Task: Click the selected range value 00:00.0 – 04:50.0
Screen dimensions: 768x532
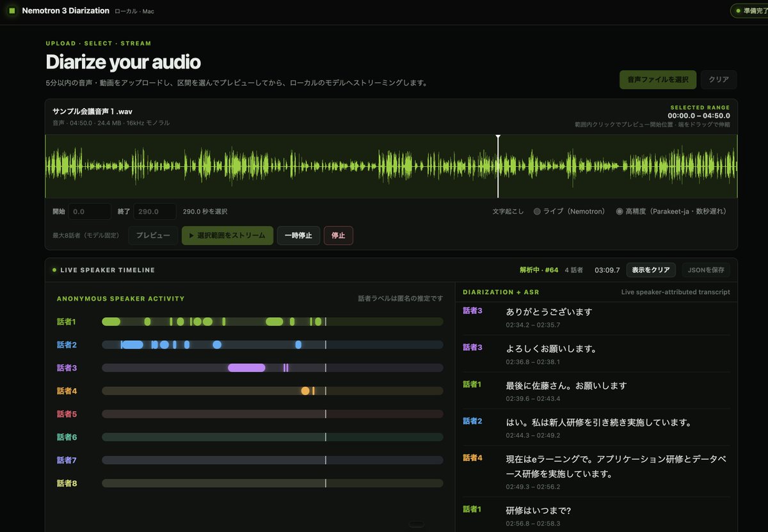Action: [x=699, y=116]
